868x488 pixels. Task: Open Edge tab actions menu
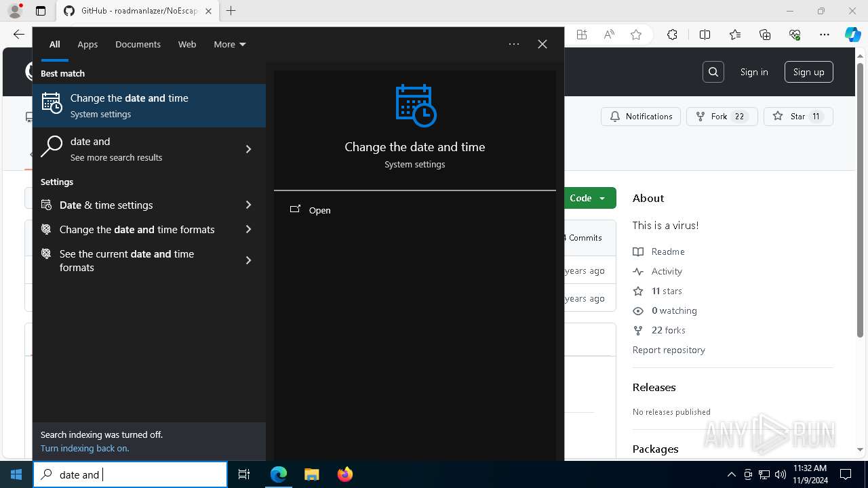pos(41,11)
